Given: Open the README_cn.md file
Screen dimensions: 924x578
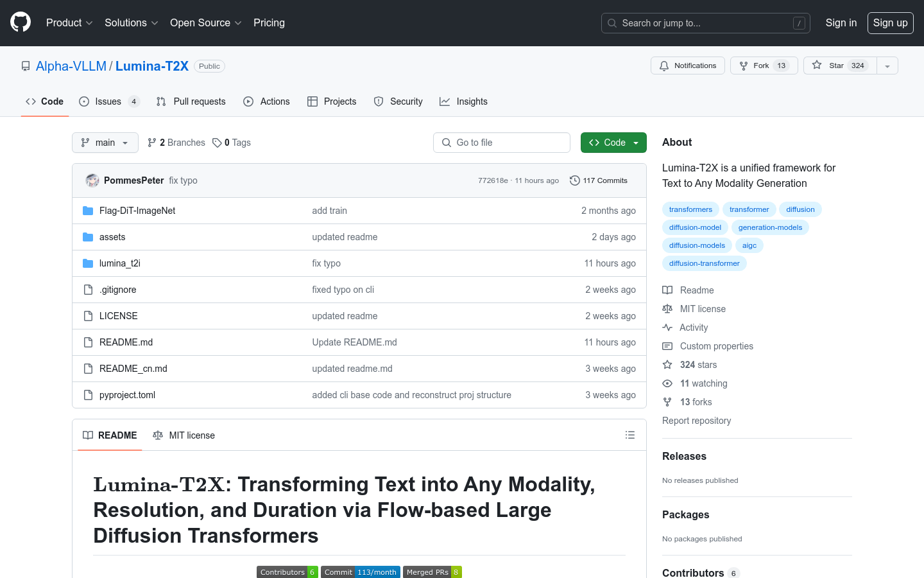Looking at the screenshot, I should coord(133,369).
